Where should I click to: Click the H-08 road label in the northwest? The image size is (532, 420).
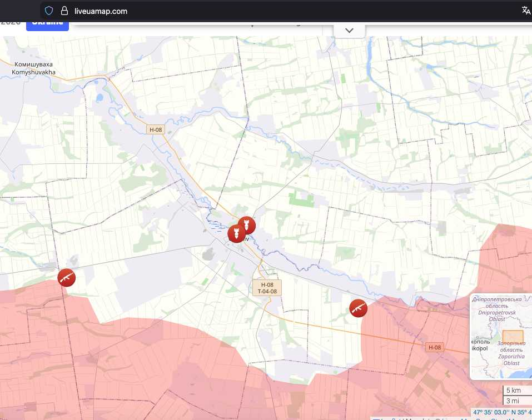pos(156,129)
